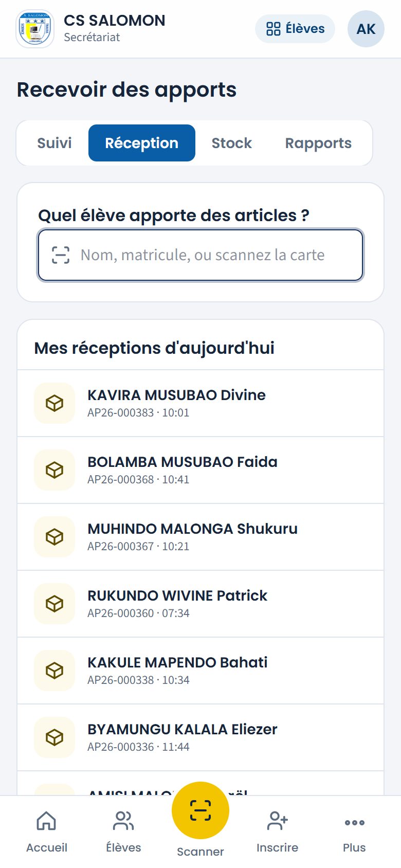
Task: Focus the student name or matricule field
Action: tap(200, 255)
